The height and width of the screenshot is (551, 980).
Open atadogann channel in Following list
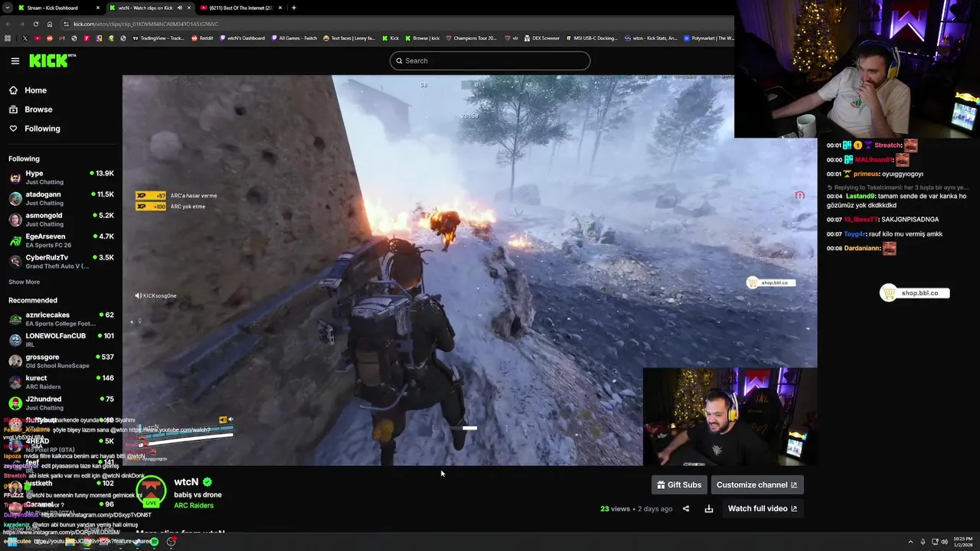click(61, 198)
